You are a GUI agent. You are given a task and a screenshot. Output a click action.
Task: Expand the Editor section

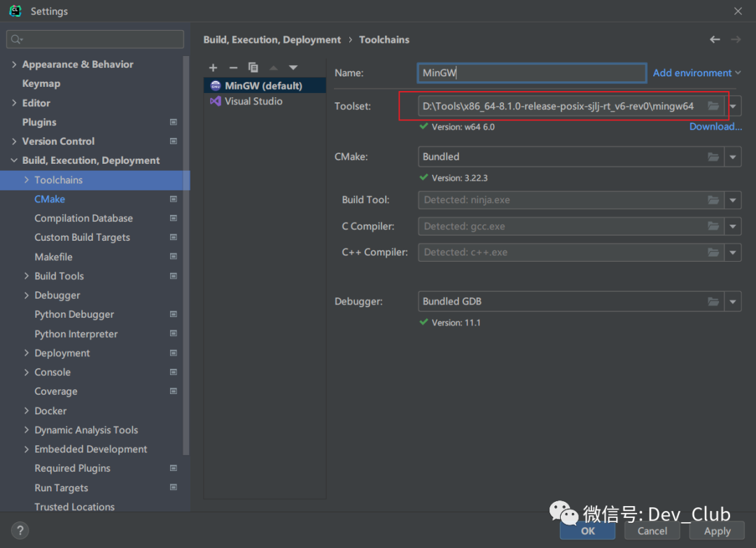(x=14, y=103)
